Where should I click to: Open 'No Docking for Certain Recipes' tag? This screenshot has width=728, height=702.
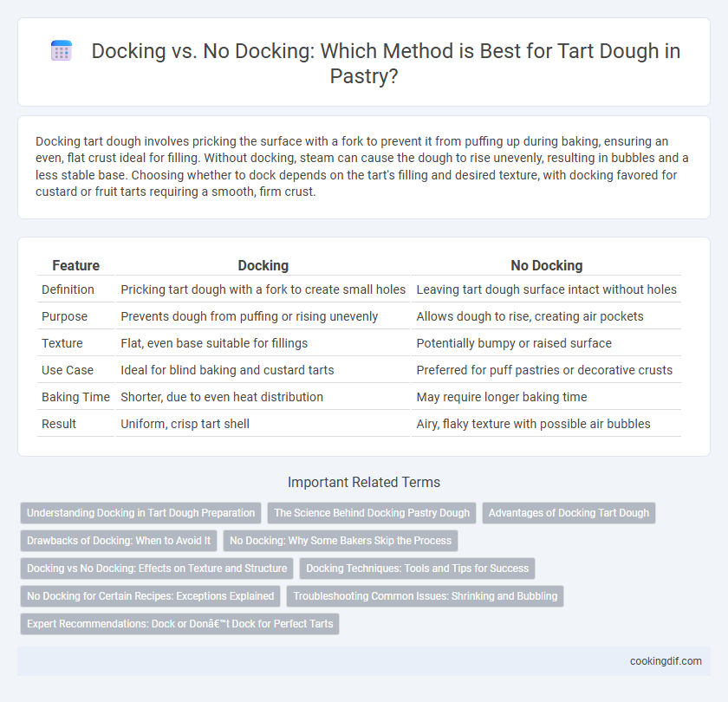click(151, 596)
